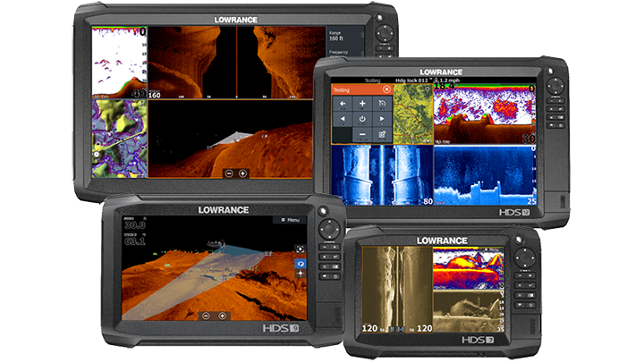Viewport: 644px width, 362px height.
Task: Push the zoom-out hardware key on HDS 9
Action: 325,248
